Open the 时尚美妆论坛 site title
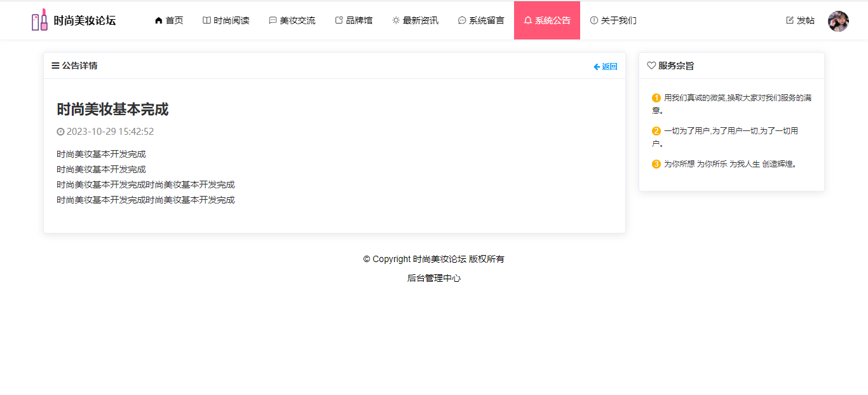This screenshot has height=395, width=868. [x=85, y=20]
